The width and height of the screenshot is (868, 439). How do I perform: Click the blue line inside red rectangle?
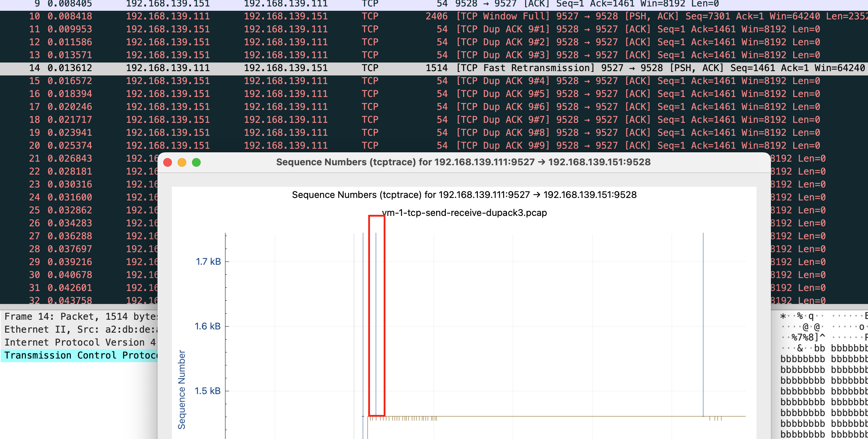(376, 323)
